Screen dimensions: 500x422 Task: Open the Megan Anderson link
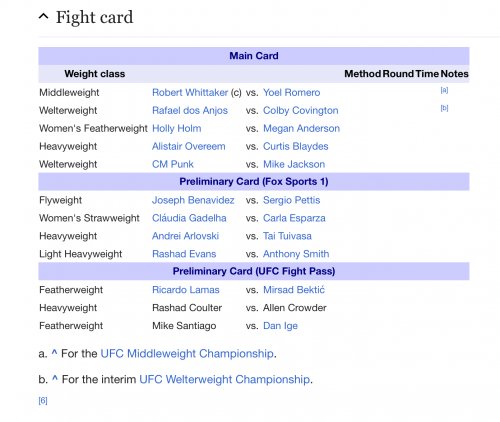pyautogui.click(x=301, y=128)
